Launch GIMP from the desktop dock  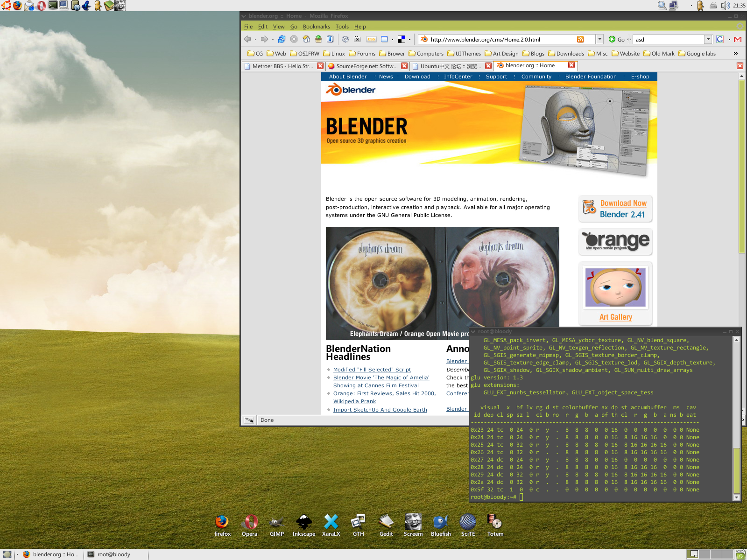tap(277, 525)
